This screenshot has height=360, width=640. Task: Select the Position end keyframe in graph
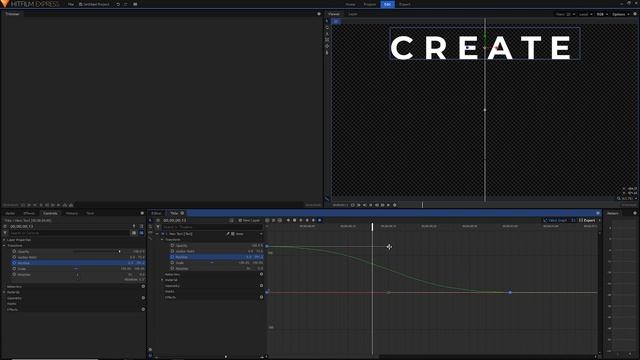point(510,292)
